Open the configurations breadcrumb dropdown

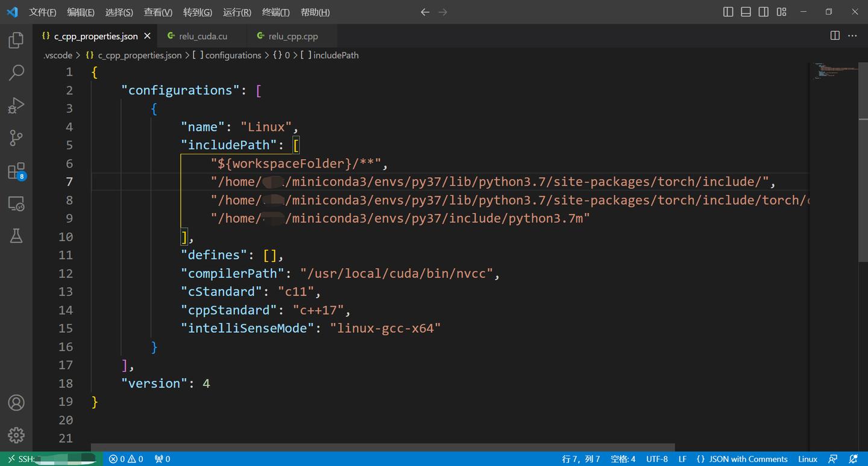coord(233,55)
